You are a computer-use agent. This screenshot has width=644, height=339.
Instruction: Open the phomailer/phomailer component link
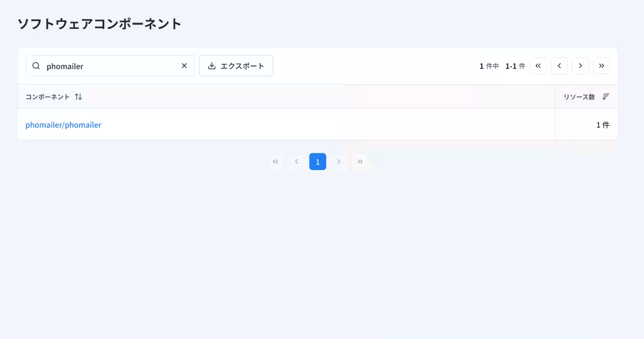63,125
